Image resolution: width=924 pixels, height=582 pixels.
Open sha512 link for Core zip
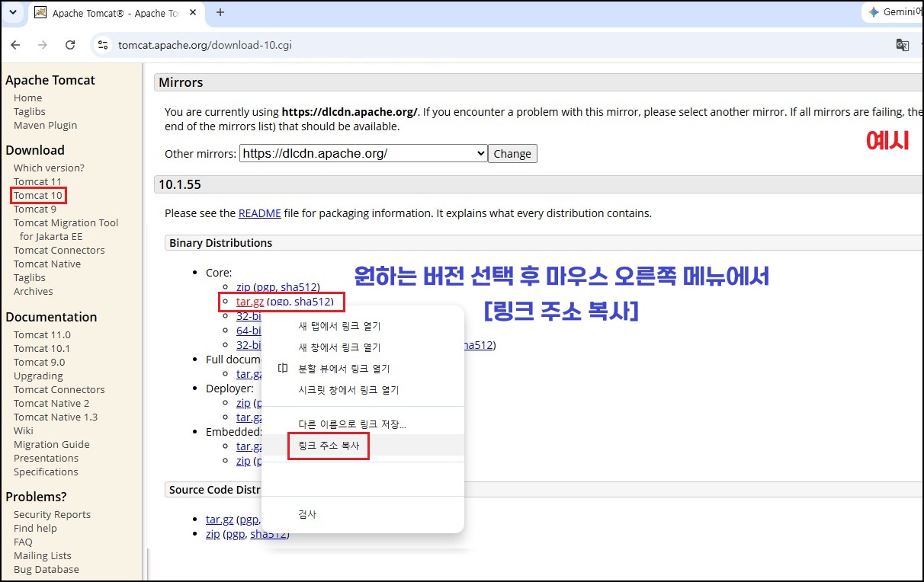coord(300,287)
